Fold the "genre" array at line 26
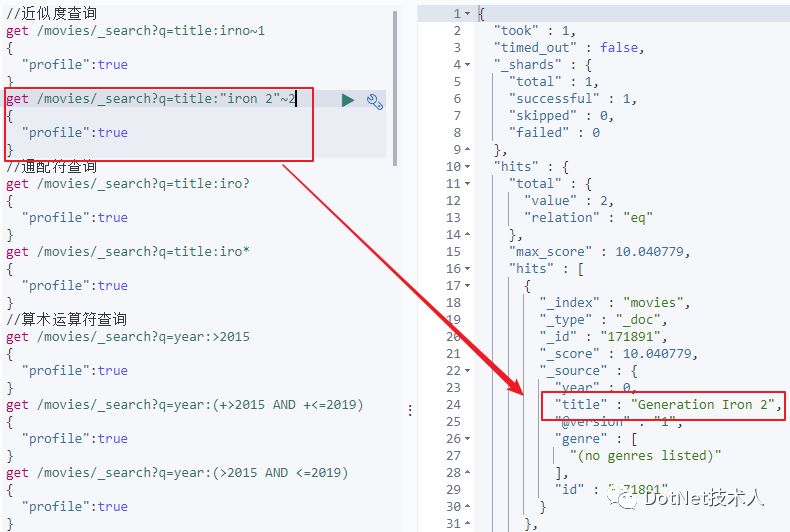 tap(468, 439)
